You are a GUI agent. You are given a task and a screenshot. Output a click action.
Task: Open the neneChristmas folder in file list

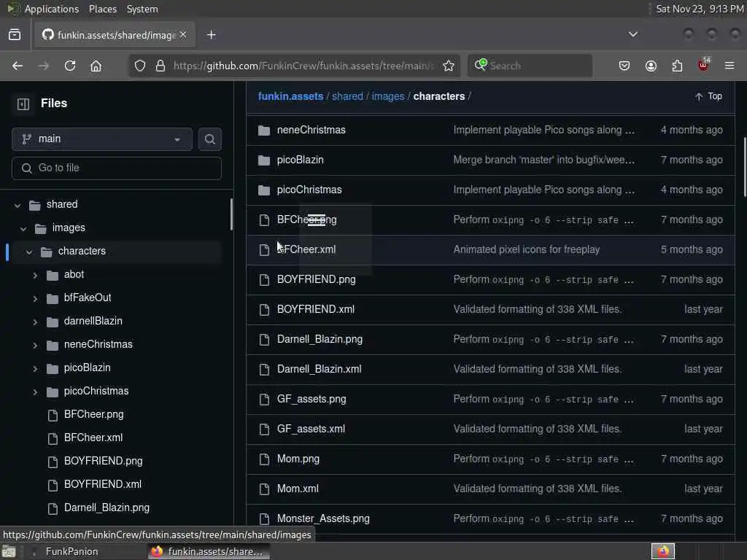[311, 130]
